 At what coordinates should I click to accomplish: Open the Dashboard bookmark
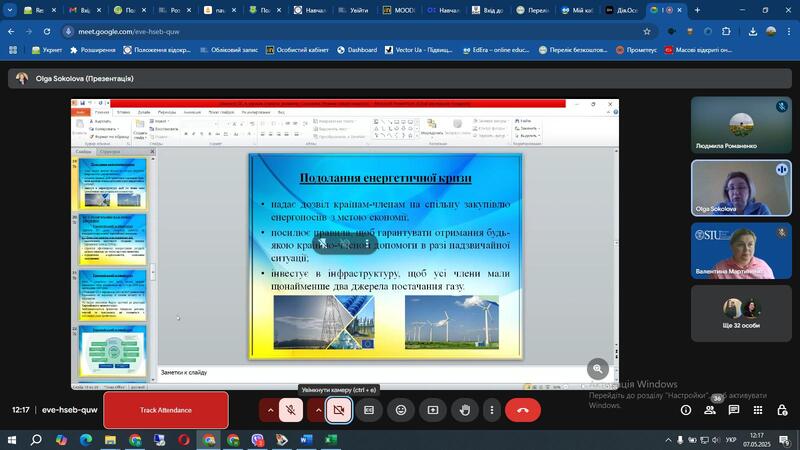[357, 50]
